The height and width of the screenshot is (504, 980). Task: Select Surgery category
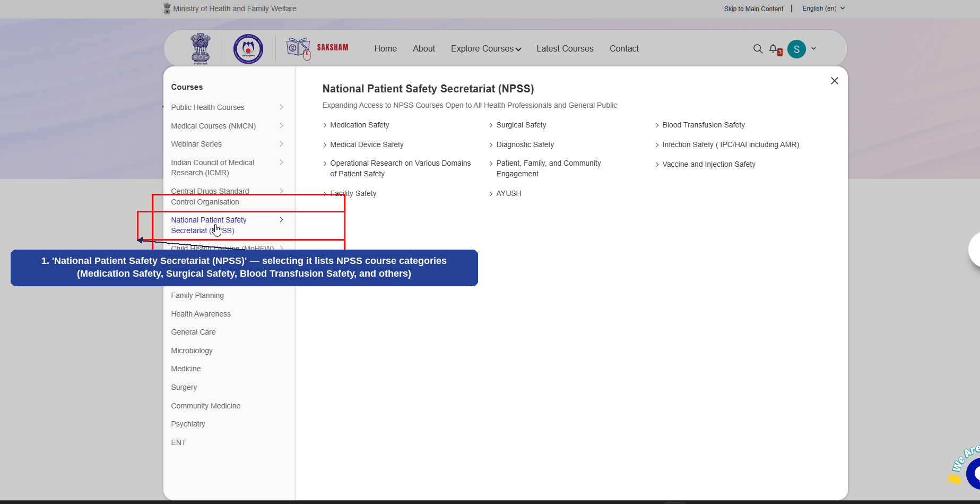[x=184, y=387]
